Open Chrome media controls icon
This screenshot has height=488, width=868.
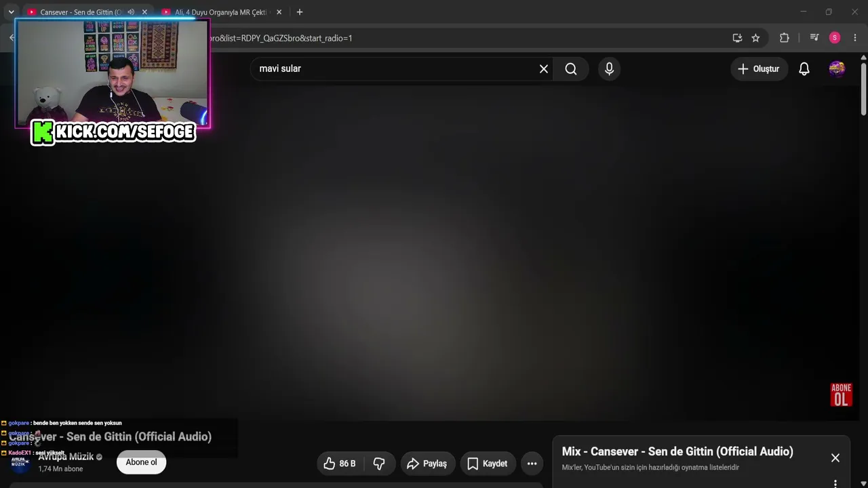click(x=814, y=38)
